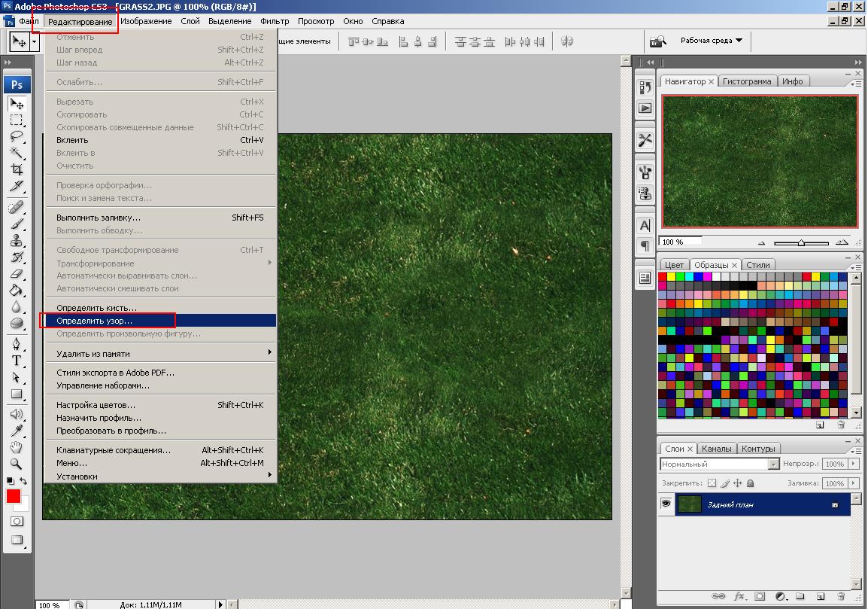Click the Navigator zoom percentage field
868x609 pixels.
click(681, 242)
